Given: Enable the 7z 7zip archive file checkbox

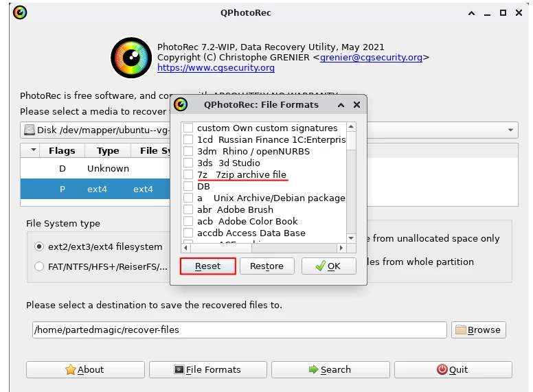Looking at the screenshot, I should point(188,175).
